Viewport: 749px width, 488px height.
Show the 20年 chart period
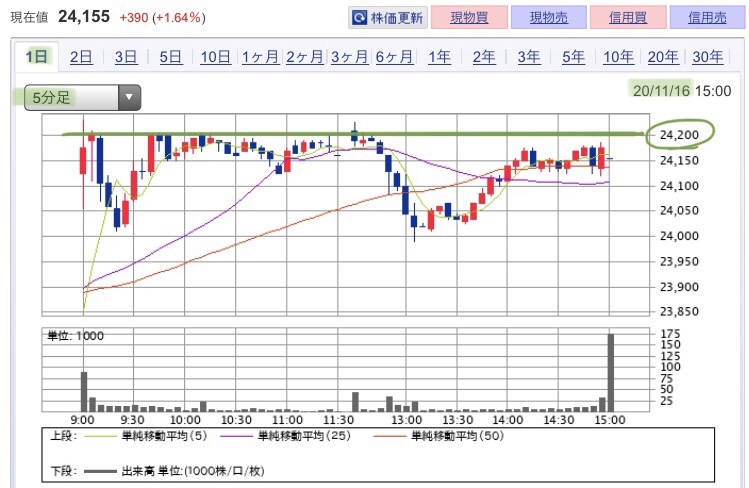663,57
